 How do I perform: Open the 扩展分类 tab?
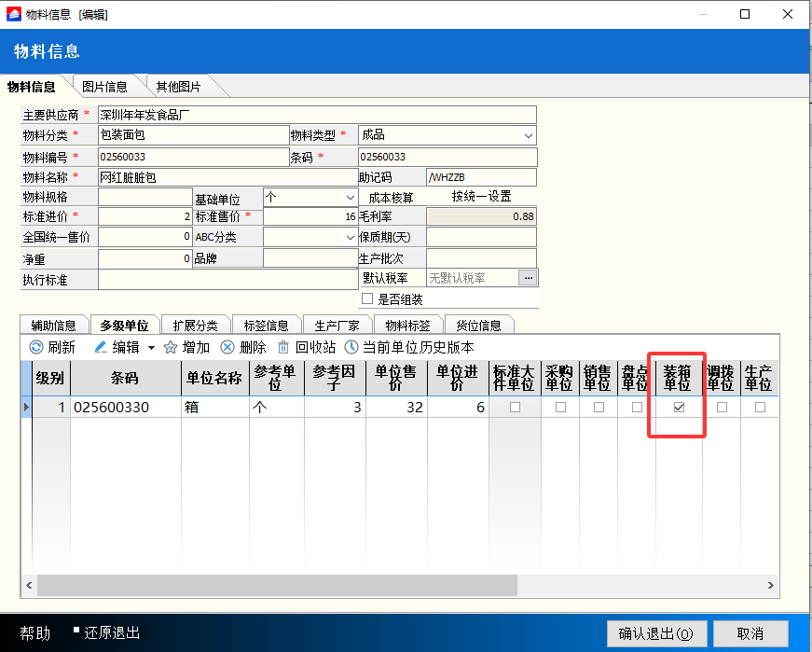click(x=195, y=325)
